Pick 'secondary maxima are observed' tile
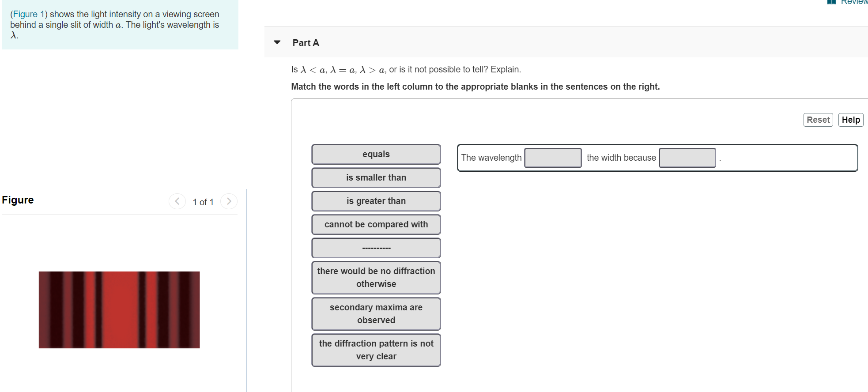Screen dimensions: 868x392 coord(376,313)
